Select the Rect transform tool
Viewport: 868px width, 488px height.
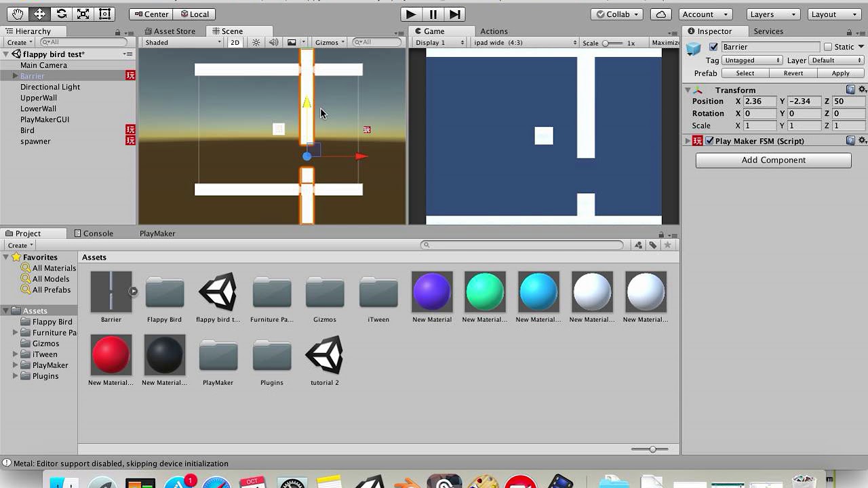[104, 14]
